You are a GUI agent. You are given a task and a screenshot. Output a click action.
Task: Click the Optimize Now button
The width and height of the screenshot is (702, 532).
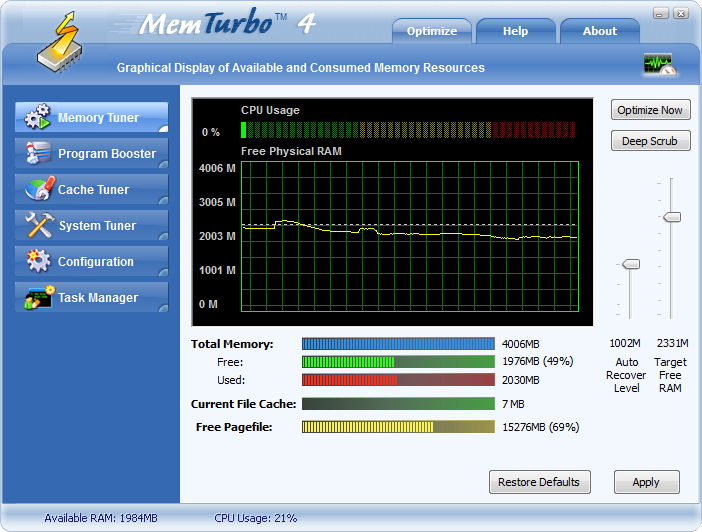coord(650,110)
